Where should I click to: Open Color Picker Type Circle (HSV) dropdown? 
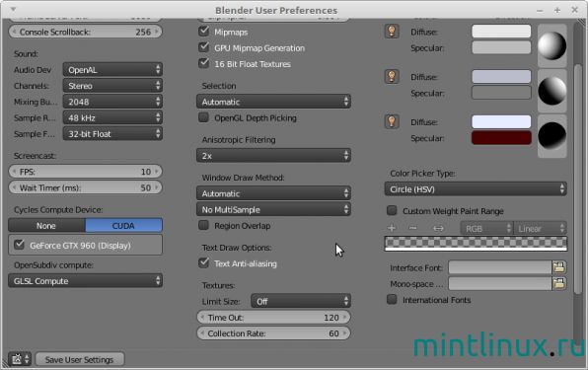click(x=476, y=189)
